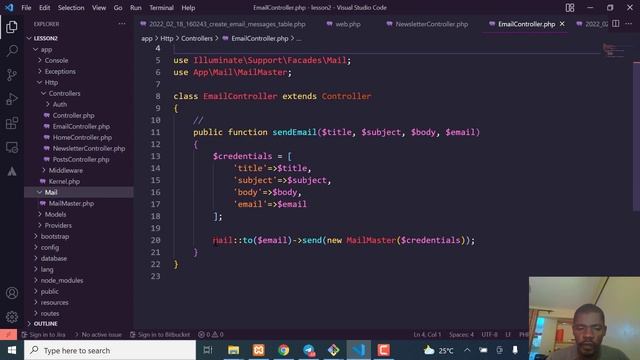Open Task View on taskbar
Screen dimensions: 640x360
tap(208, 350)
